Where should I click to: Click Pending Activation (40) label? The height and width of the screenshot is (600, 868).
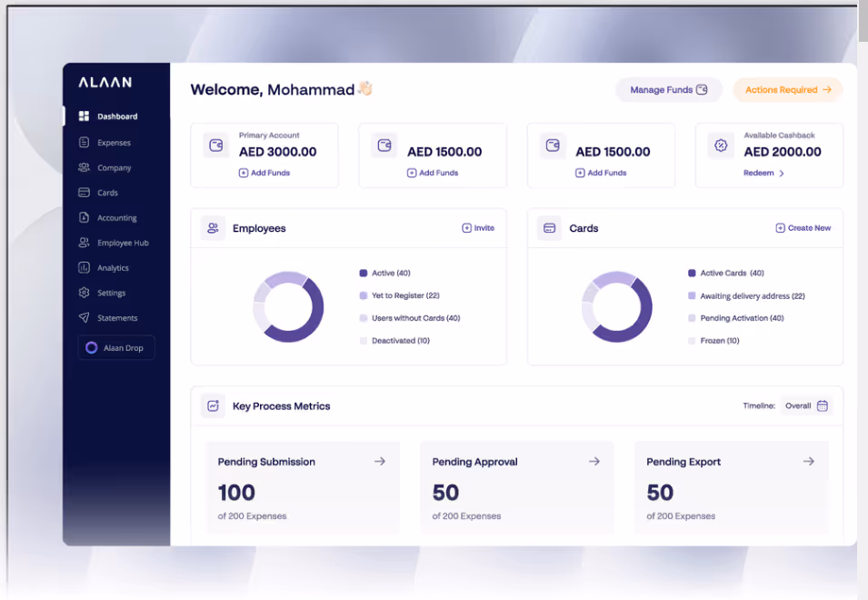(x=742, y=317)
